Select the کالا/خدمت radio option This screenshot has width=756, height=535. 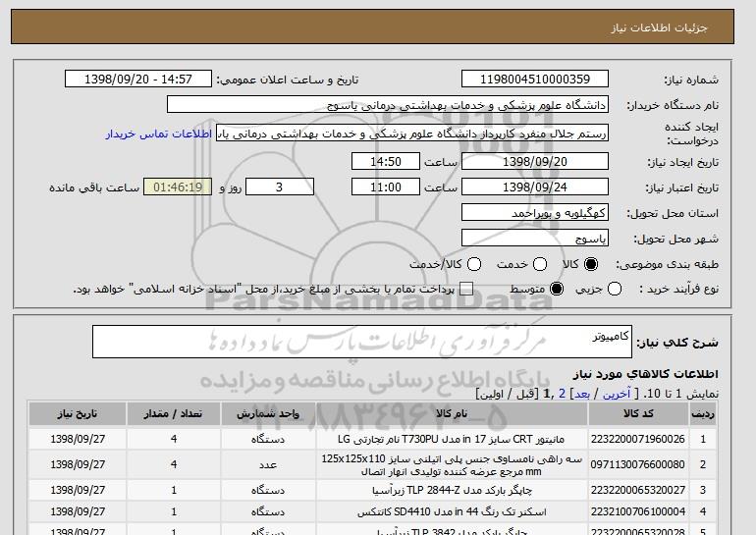tap(474, 264)
